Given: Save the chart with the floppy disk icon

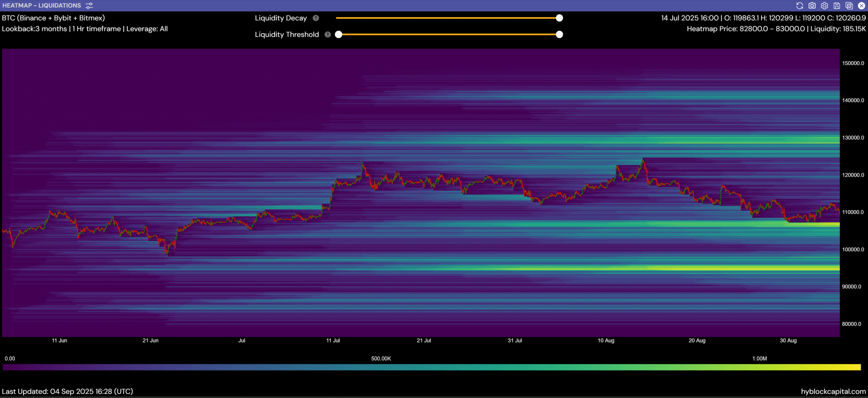Looking at the screenshot, I should [x=837, y=6].
